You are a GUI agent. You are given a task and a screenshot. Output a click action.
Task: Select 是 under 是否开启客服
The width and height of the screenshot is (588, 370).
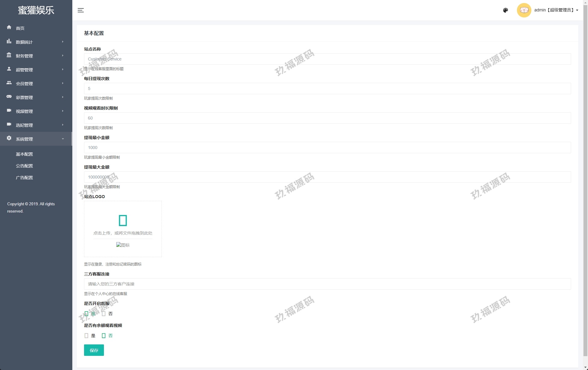point(86,314)
